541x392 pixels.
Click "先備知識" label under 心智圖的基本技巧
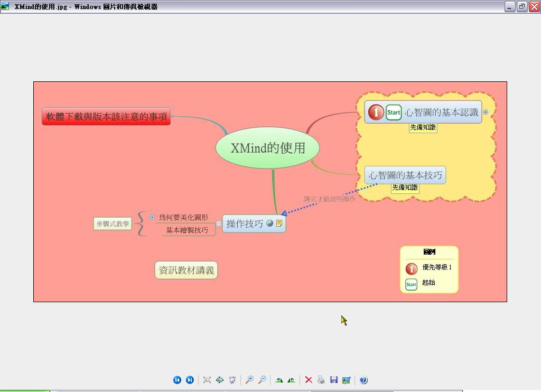tap(405, 188)
